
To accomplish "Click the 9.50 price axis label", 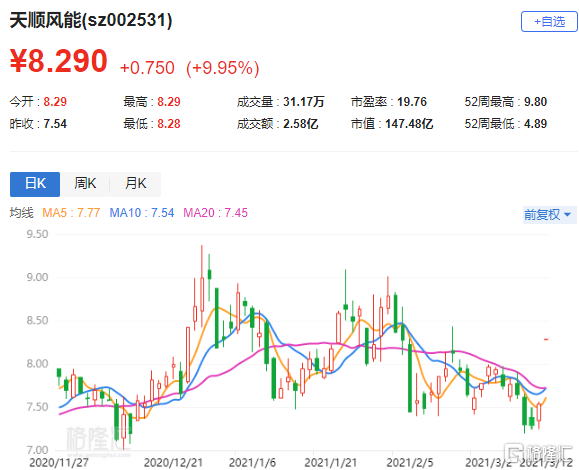I will click(x=37, y=234).
